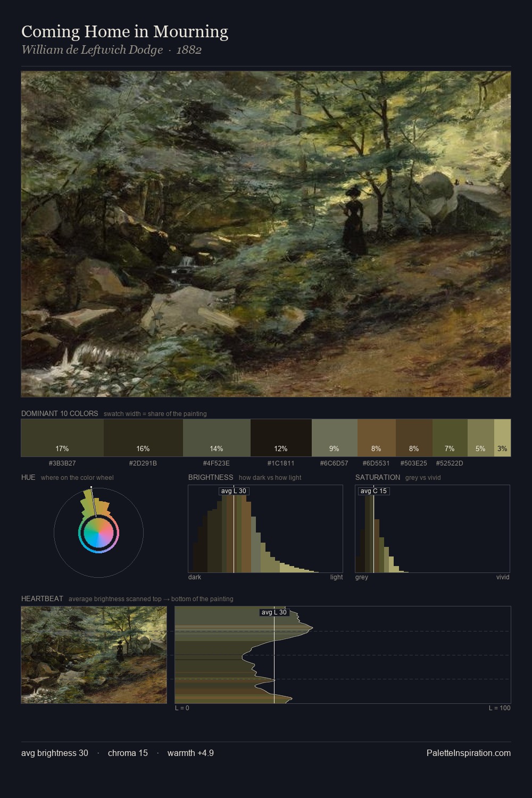This screenshot has height=798, width=532.
Task: Click hex code #3B3B27 label
Action: [x=62, y=463]
